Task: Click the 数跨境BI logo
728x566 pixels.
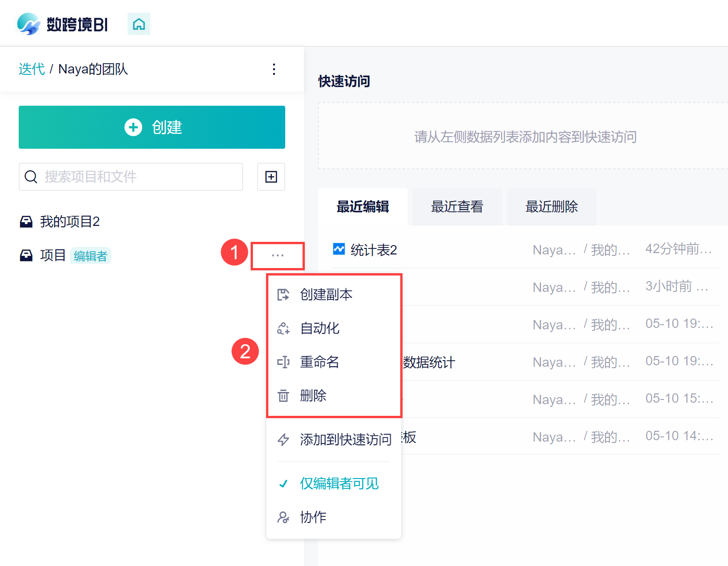Action: (63, 24)
